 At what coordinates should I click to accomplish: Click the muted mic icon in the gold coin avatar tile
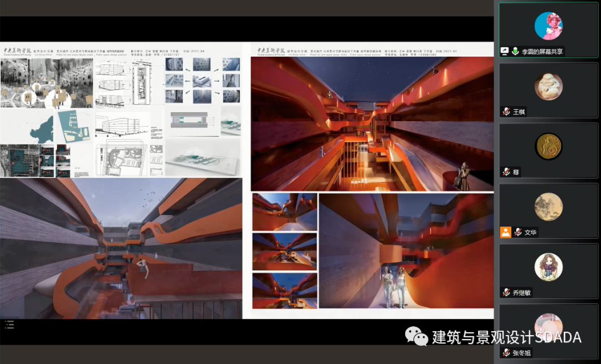[x=506, y=172]
